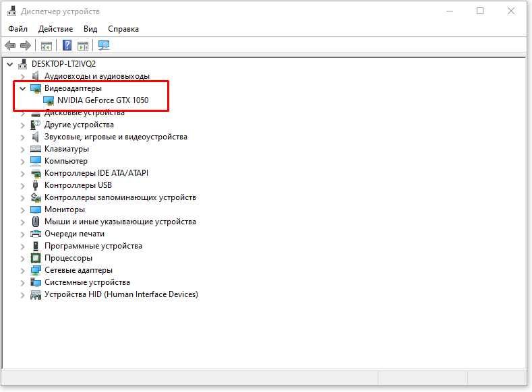Expand Мыши и иные указывающие устройства
532x392 pixels.
22,222
